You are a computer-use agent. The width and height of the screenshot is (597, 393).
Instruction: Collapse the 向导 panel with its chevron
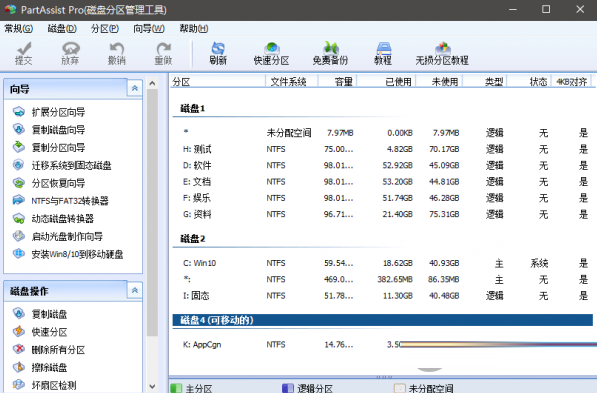[134, 88]
